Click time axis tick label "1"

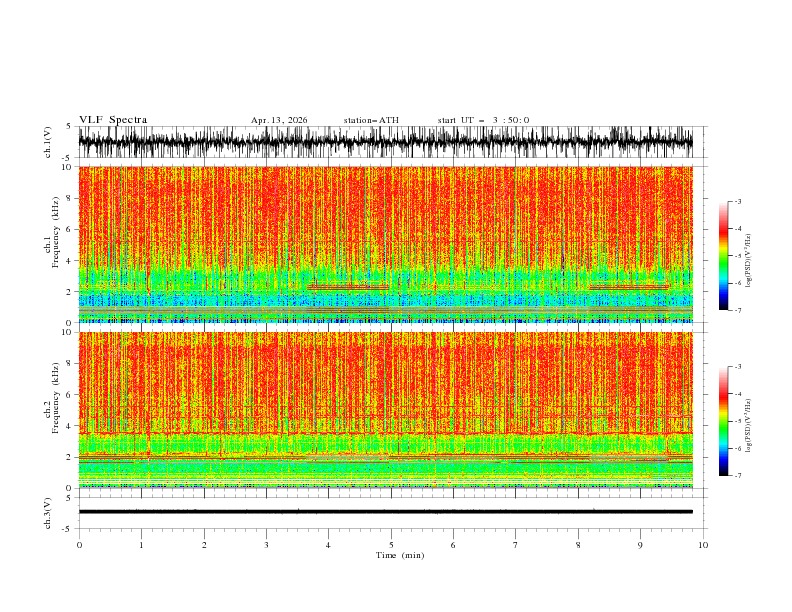(x=141, y=545)
